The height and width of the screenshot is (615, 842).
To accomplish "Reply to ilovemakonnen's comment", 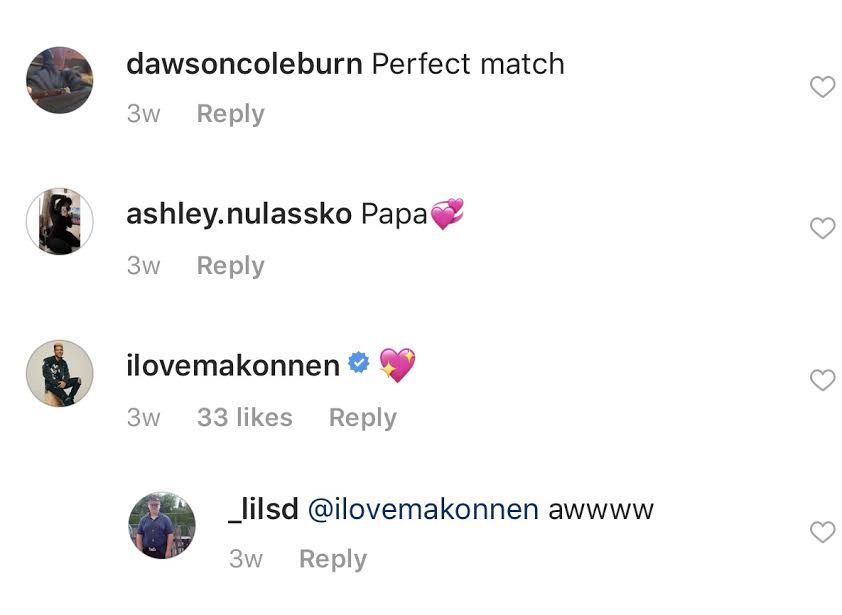I will [362, 418].
